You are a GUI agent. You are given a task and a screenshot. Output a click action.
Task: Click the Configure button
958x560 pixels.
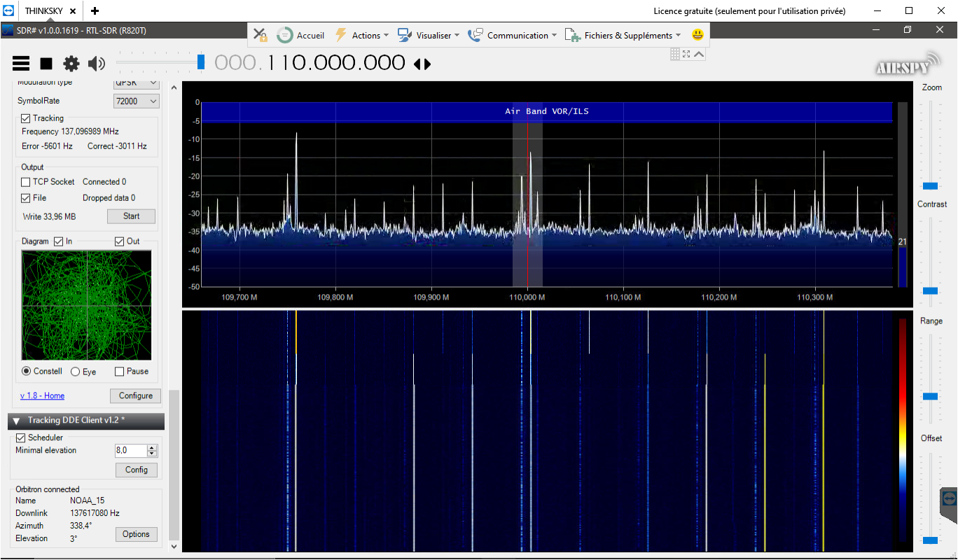point(135,395)
